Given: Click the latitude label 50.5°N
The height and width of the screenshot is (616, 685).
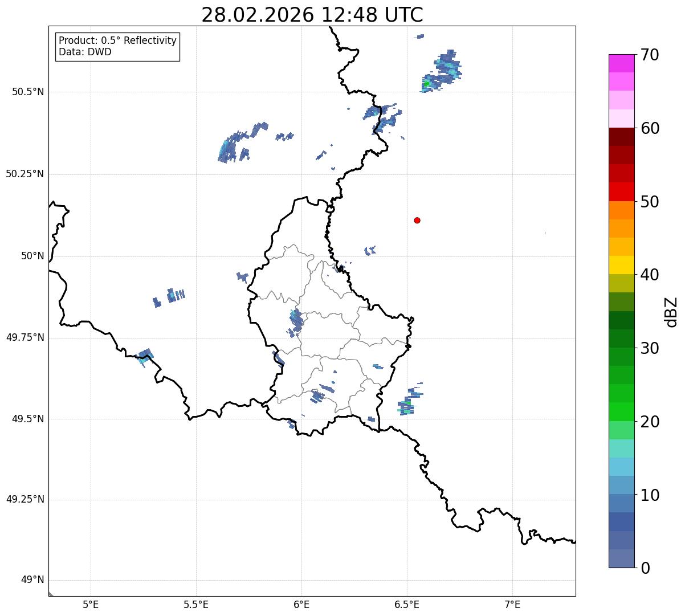Looking at the screenshot, I should (27, 92).
